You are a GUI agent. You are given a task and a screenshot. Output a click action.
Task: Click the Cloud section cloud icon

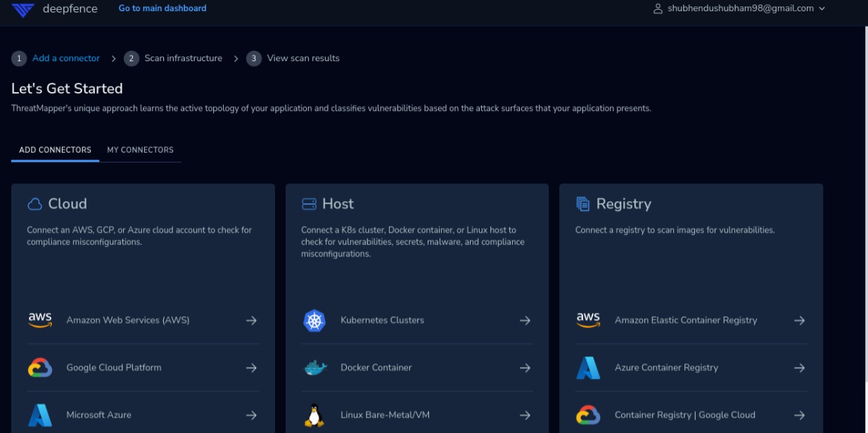[34, 204]
